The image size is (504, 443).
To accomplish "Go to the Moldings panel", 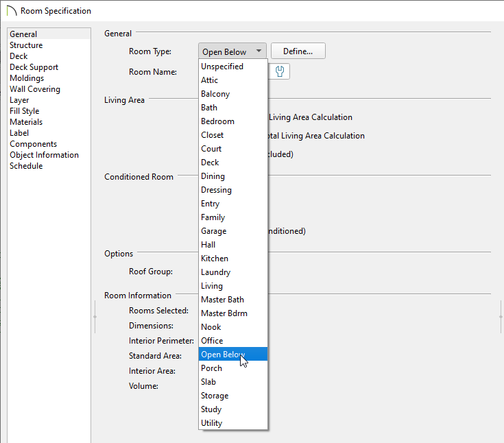I will (49, 77).
